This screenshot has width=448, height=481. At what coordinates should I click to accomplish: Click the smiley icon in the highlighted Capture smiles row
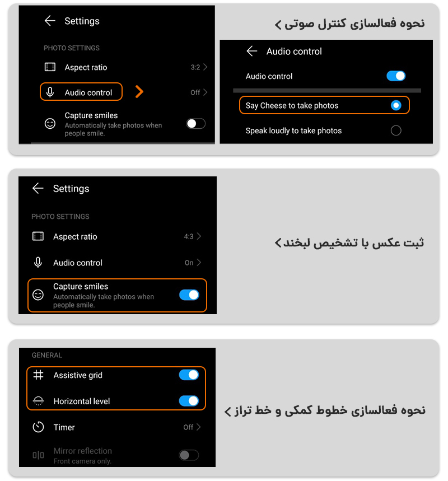click(38, 295)
